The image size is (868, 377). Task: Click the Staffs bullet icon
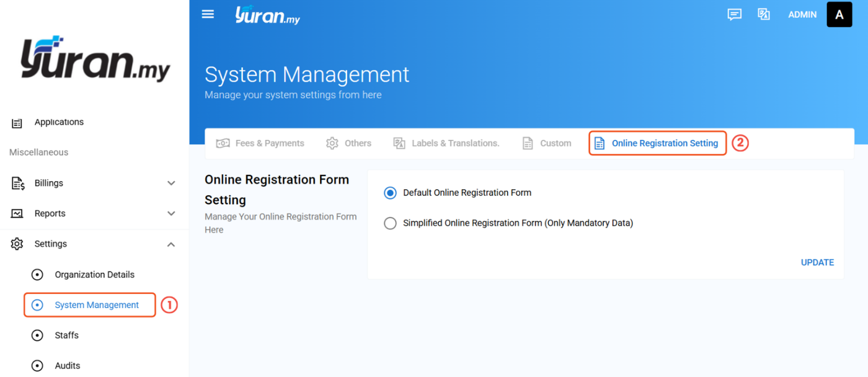click(37, 335)
